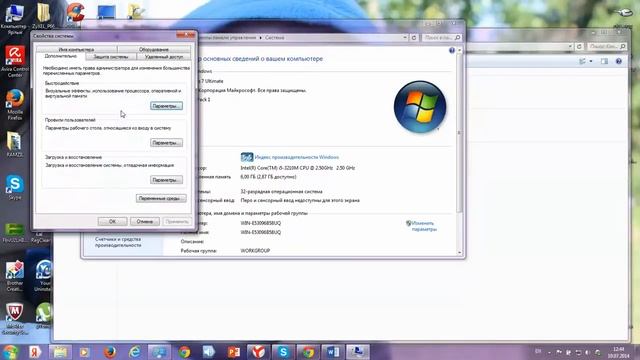Launch Mozilla Firefox from the desktop shortcut
The width and height of the screenshot is (640, 360).
click(15, 104)
